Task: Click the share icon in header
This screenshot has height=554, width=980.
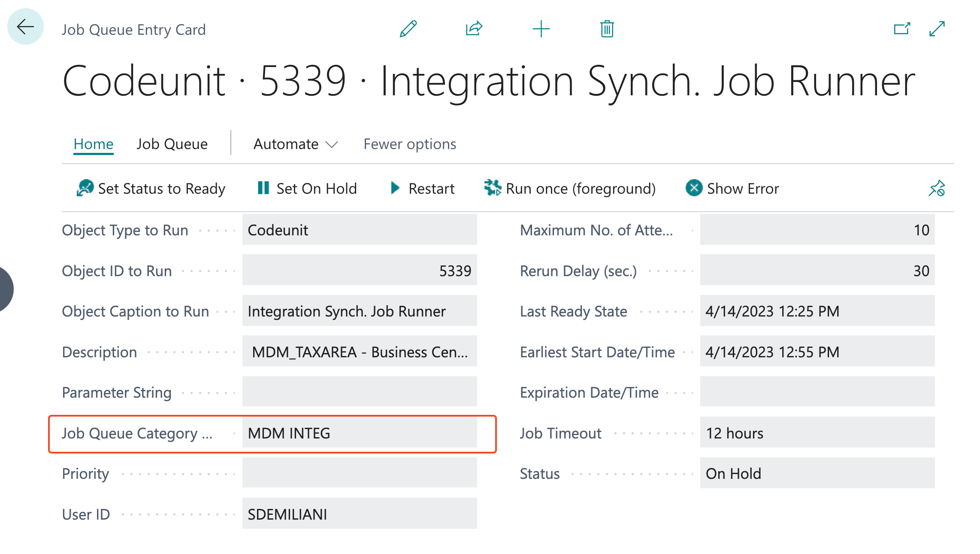Action: tap(474, 29)
